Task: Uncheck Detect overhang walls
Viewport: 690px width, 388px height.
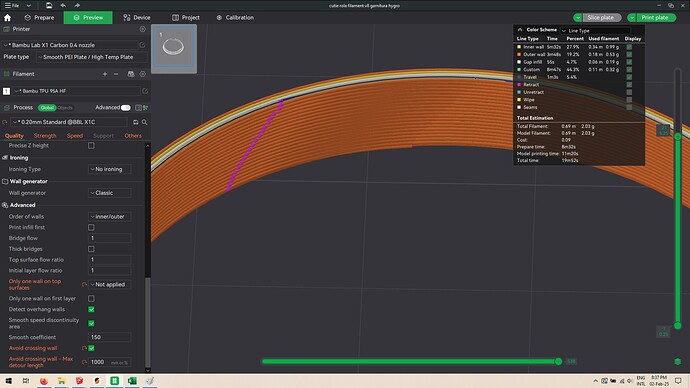Action: coord(91,309)
